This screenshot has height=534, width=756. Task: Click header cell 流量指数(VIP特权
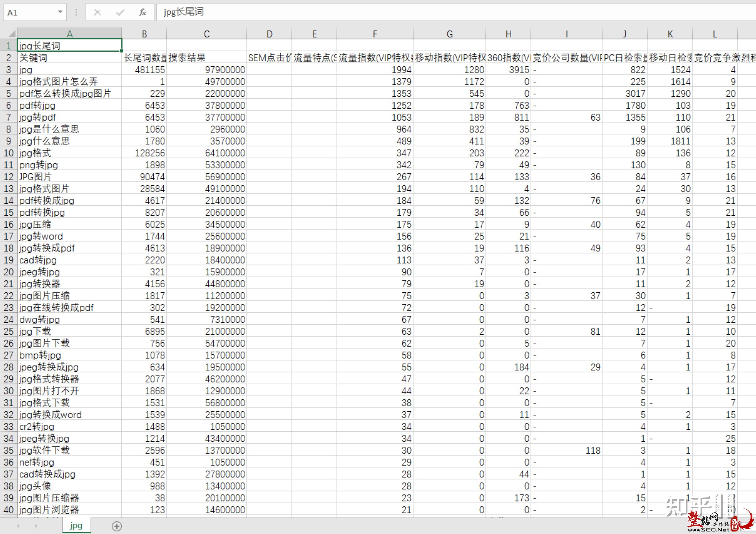pyautogui.click(x=375, y=58)
